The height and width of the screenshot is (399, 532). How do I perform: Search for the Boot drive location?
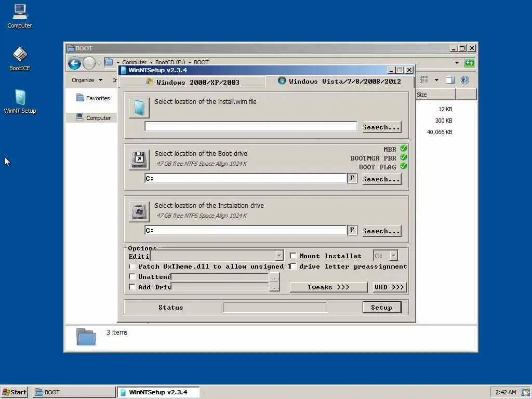[x=382, y=179]
